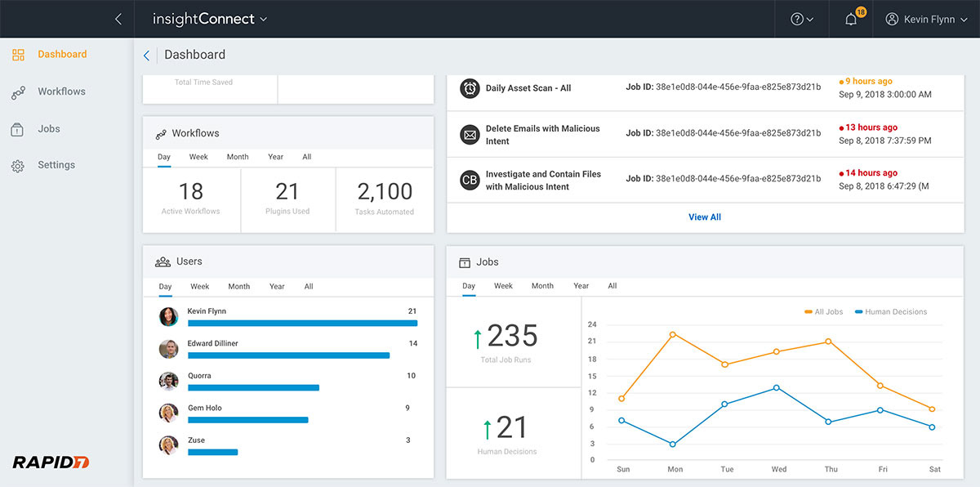Click the back chevron beside Dashboard title
This screenshot has width=980, height=487.
[146, 56]
